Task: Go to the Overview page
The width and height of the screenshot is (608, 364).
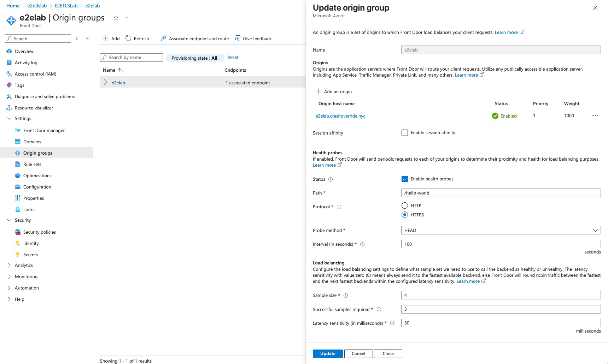Action: coord(25,51)
